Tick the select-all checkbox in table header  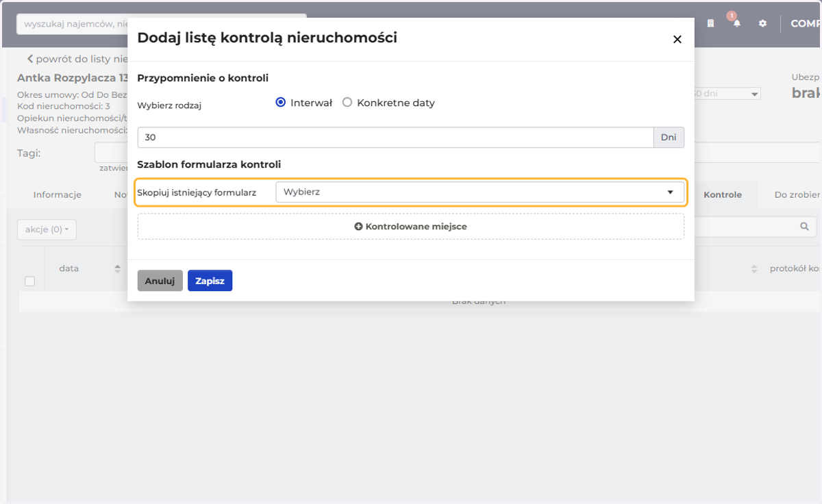[x=29, y=281]
